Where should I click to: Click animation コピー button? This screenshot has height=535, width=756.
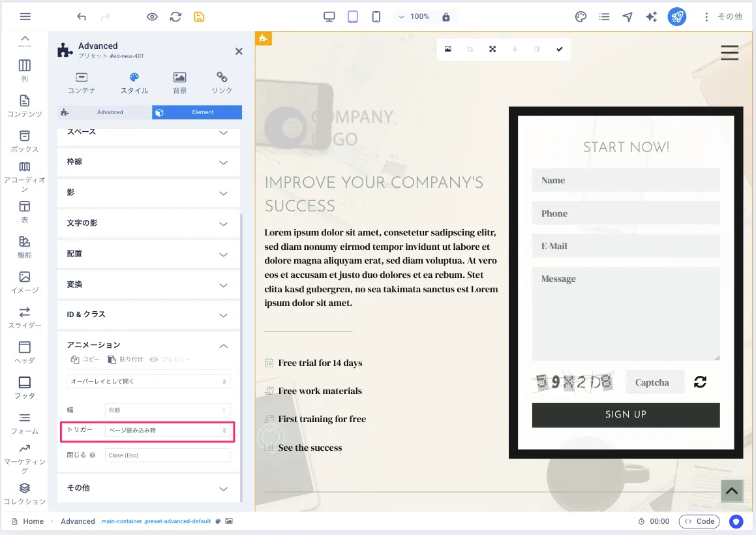pyautogui.click(x=85, y=359)
